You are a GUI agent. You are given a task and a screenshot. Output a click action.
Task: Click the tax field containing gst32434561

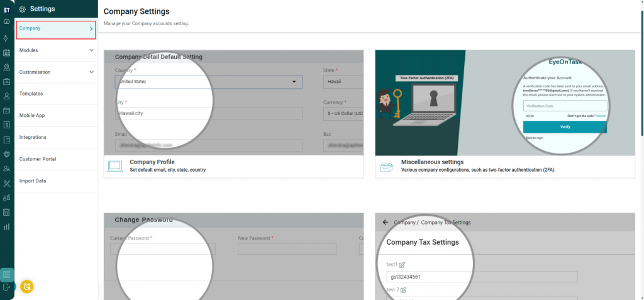[482, 277]
